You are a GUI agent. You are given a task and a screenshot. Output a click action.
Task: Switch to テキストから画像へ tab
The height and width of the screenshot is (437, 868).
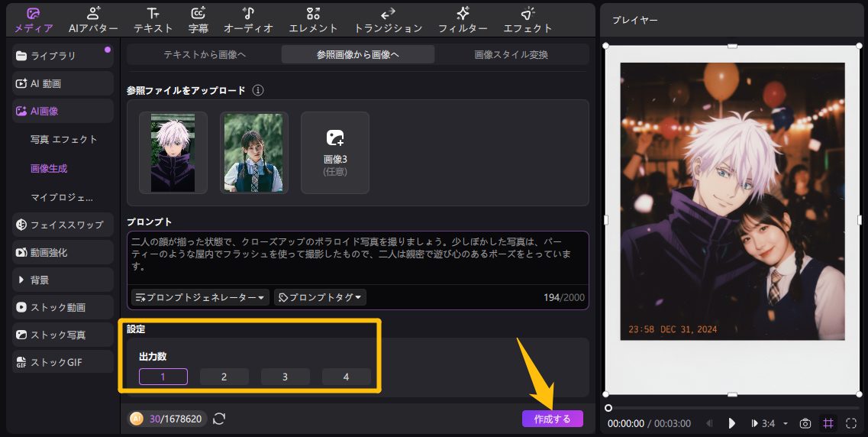pyautogui.click(x=205, y=54)
